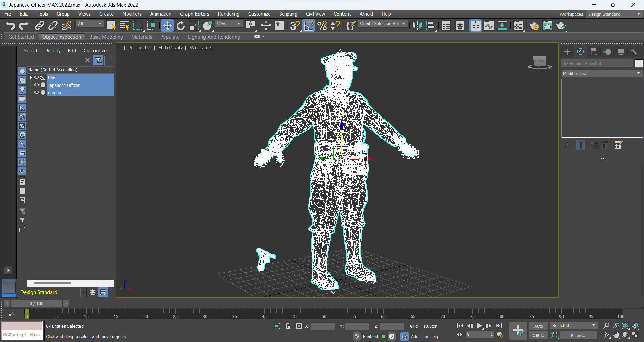Open the Create Selection Set dropdown
The width and height of the screenshot is (644, 342).
(383, 24)
